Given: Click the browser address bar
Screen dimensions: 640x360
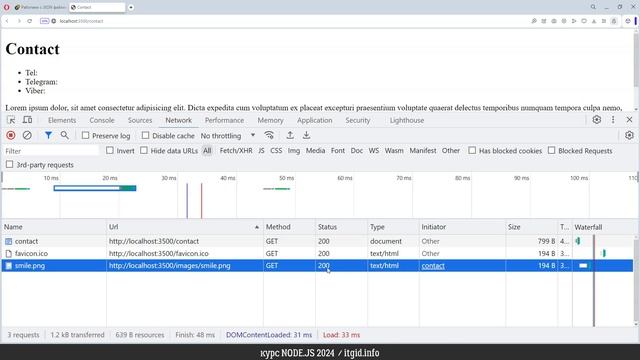Looking at the screenshot, I should [286, 21].
